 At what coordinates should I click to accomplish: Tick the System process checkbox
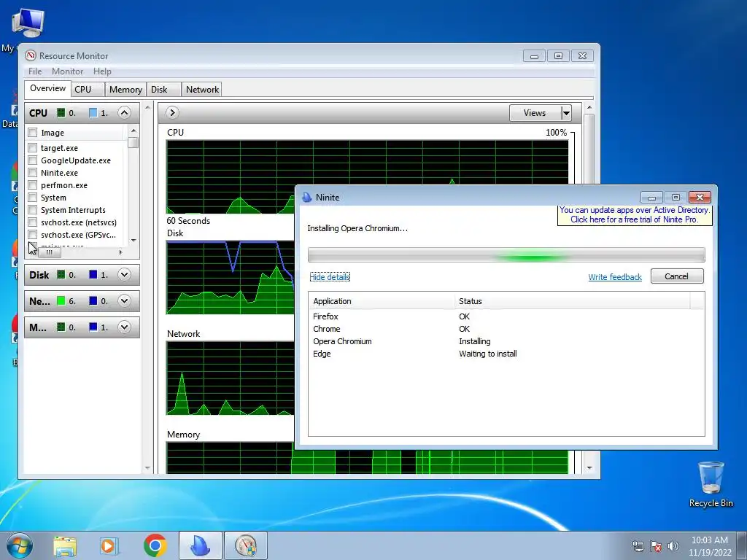(x=32, y=197)
